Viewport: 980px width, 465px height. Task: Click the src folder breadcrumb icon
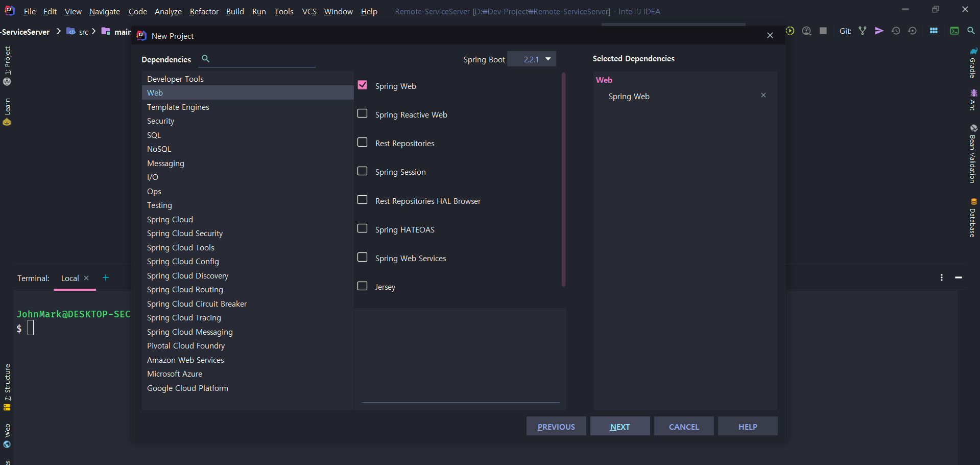71,31
